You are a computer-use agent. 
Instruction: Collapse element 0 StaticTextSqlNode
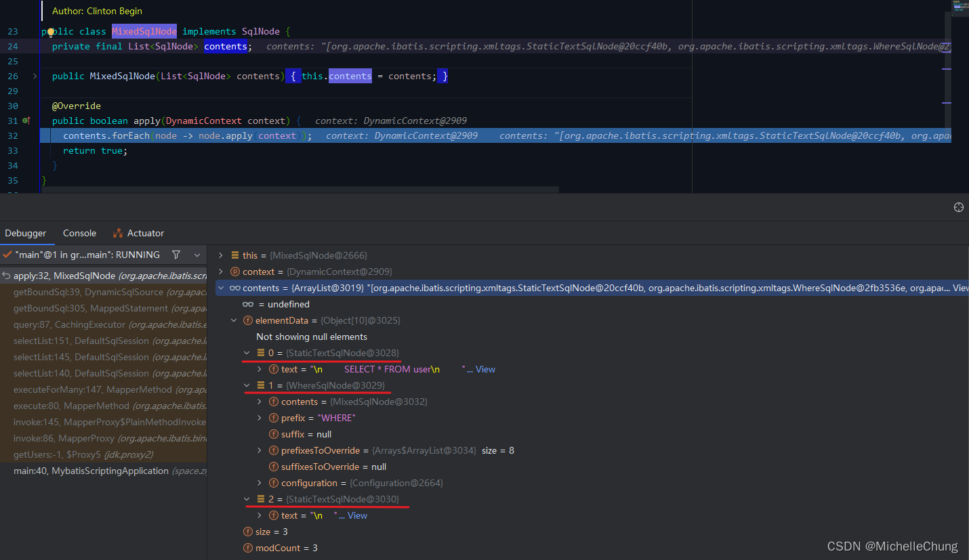pyautogui.click(x=247, y=353)
